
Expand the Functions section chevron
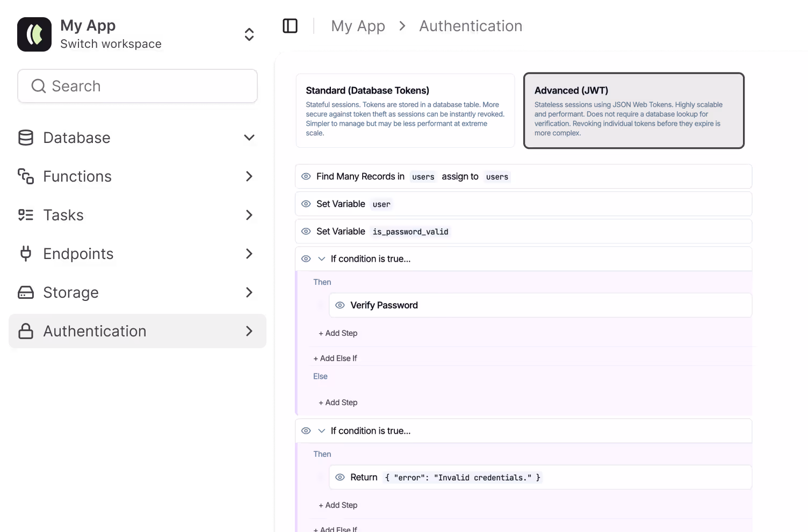[x=249, y=176]
